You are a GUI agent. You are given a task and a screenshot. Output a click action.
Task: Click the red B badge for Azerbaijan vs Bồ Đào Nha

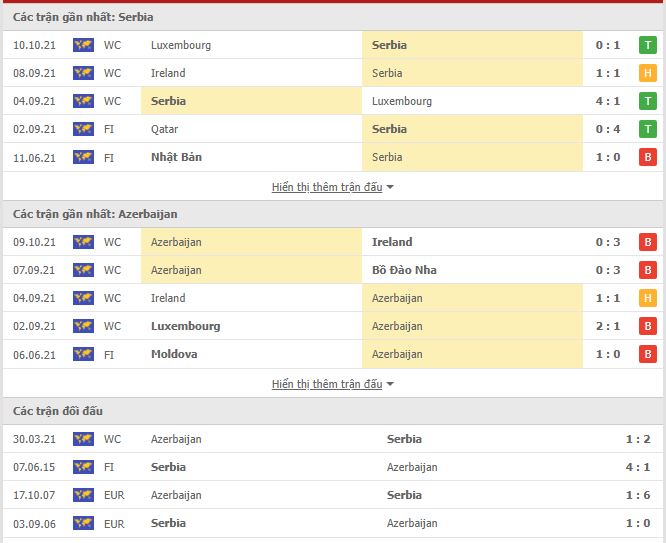point(647,270)
